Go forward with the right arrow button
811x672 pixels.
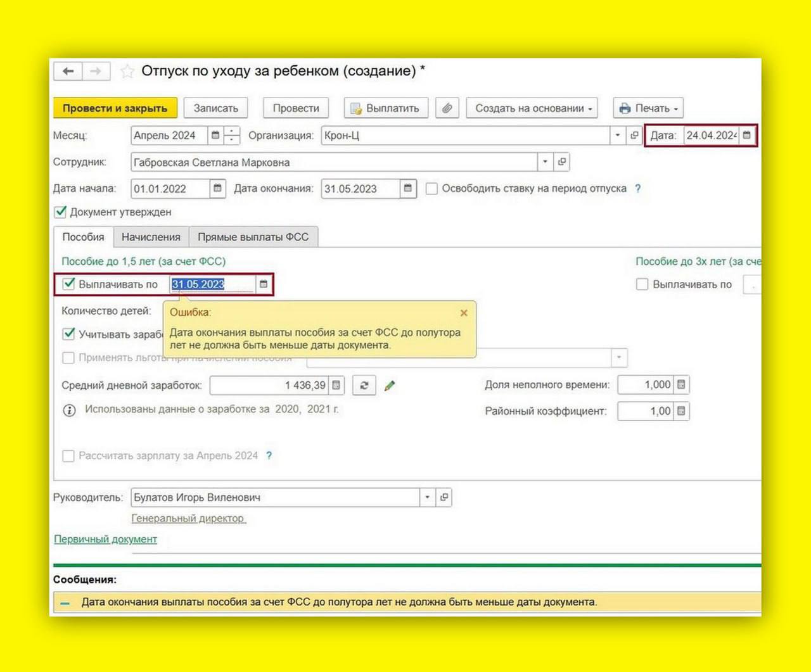(96, 72)
